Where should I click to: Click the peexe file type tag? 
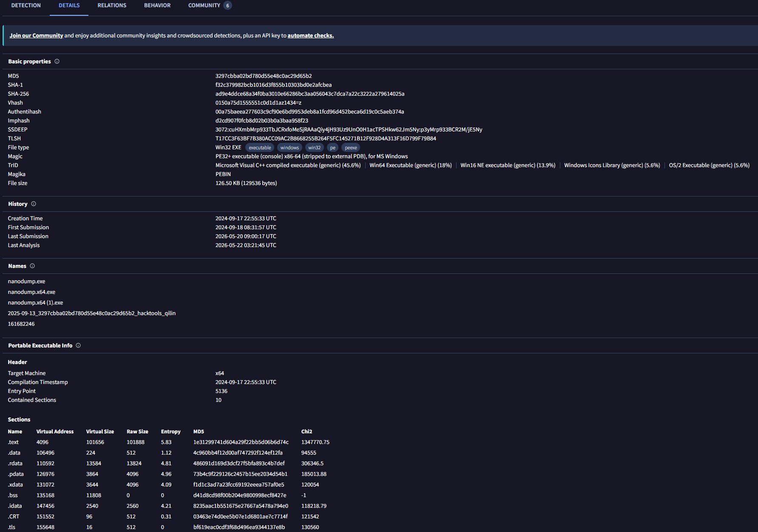coord(351,148)
